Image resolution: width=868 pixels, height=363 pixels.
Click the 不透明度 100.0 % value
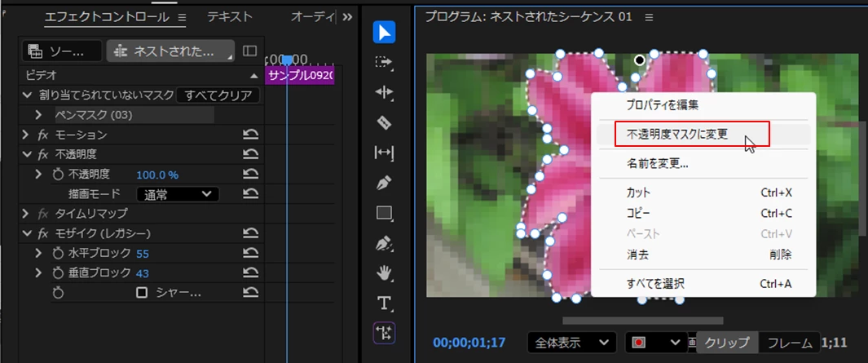(157, 175)
